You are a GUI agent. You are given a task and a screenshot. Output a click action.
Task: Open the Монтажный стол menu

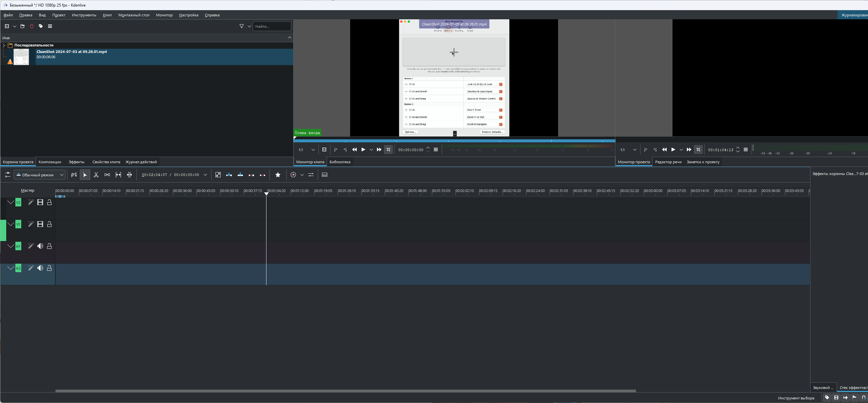pyautogui.click(x=134, y=15)
